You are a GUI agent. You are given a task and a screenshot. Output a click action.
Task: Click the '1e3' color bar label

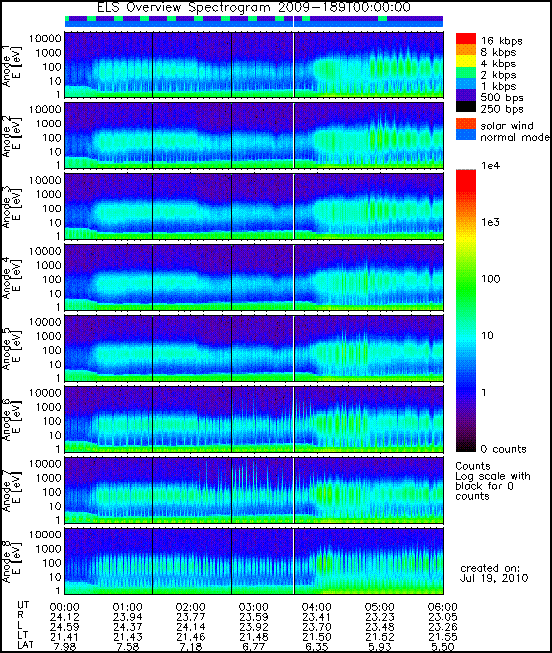(x=490, y=222)
